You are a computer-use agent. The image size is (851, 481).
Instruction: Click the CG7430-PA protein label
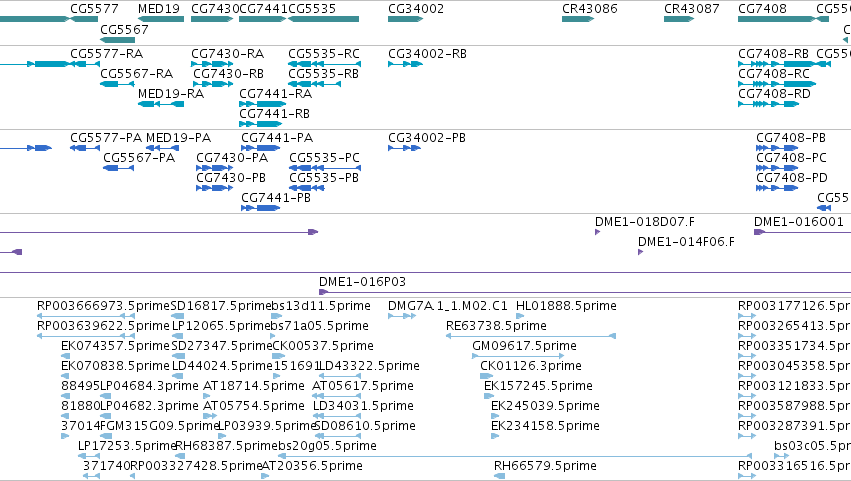tap(232, 157)
